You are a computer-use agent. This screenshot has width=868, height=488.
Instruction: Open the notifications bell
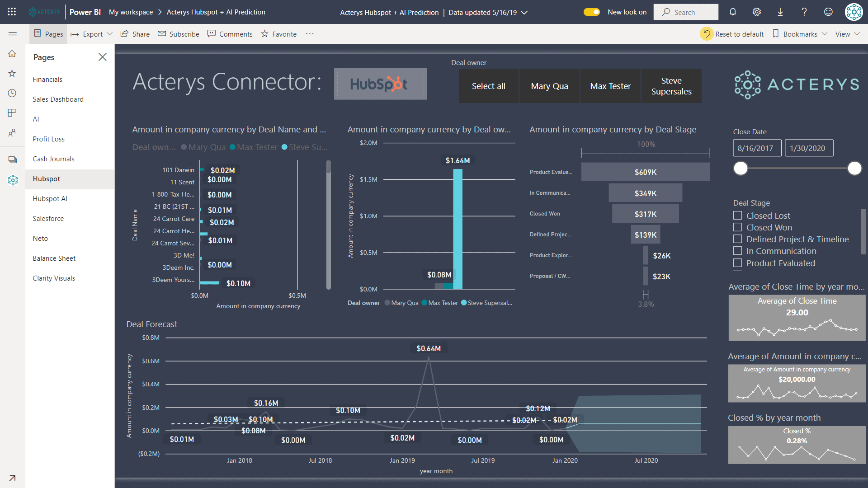coord(733,12)
